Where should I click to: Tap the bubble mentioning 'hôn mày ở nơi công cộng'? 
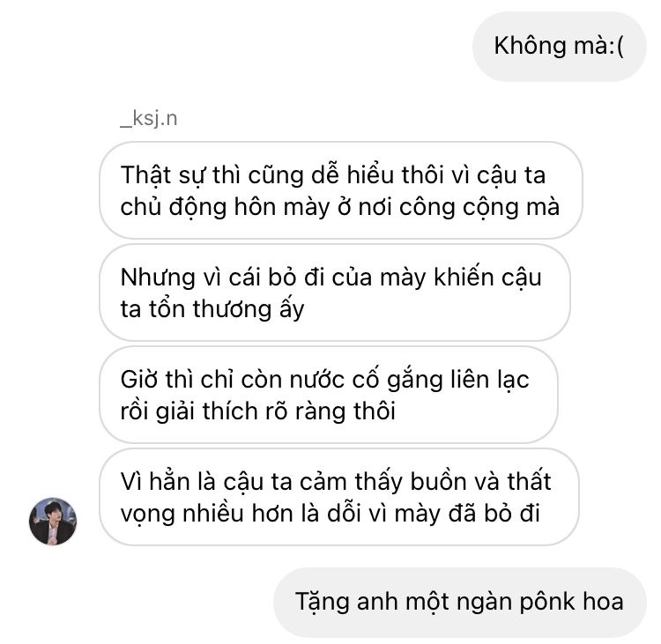click(341, 190)
